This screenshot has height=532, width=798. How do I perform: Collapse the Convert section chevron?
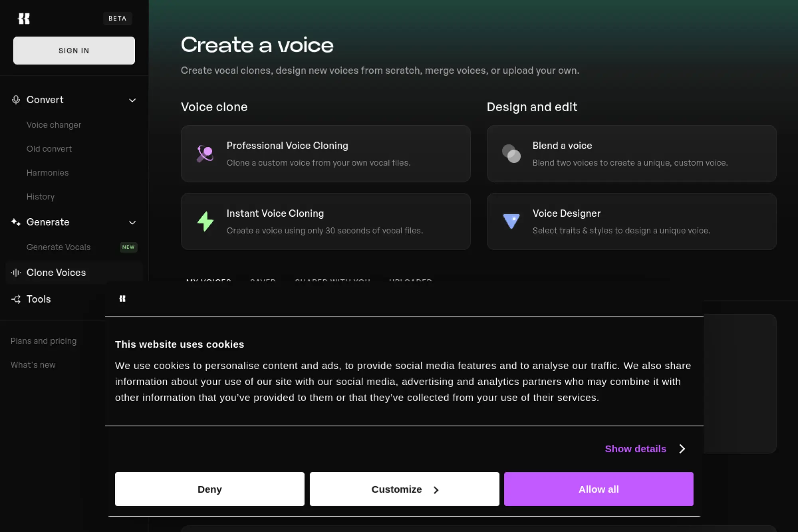pos(132,100)
